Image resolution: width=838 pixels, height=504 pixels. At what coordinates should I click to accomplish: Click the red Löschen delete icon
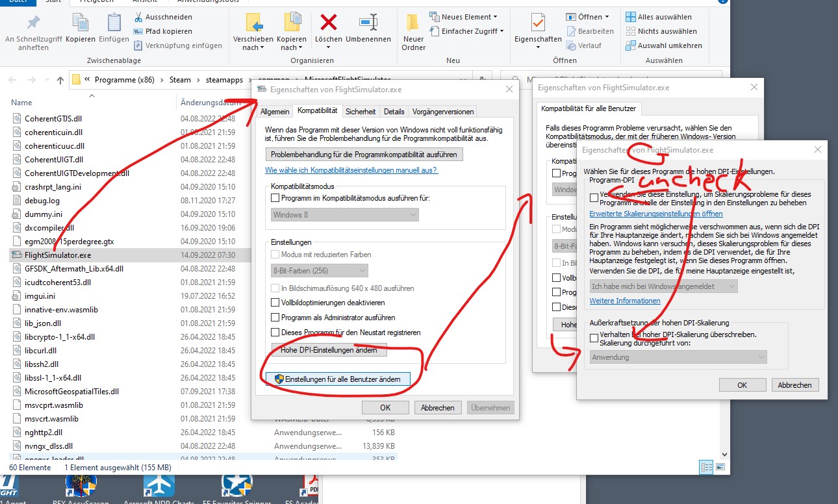[x=329, y=23]
